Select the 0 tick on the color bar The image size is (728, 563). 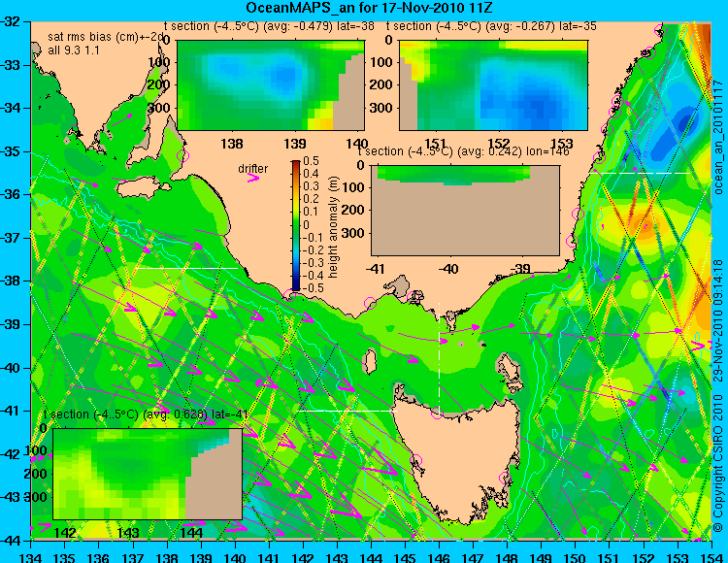[x=306, y=224]
